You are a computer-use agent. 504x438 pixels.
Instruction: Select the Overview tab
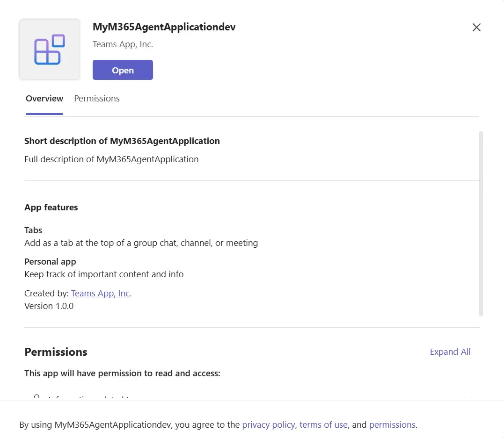click(44, 98)
